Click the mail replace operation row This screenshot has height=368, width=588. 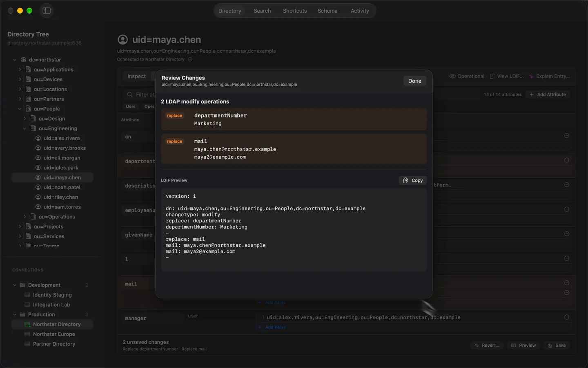coord(294,149)
